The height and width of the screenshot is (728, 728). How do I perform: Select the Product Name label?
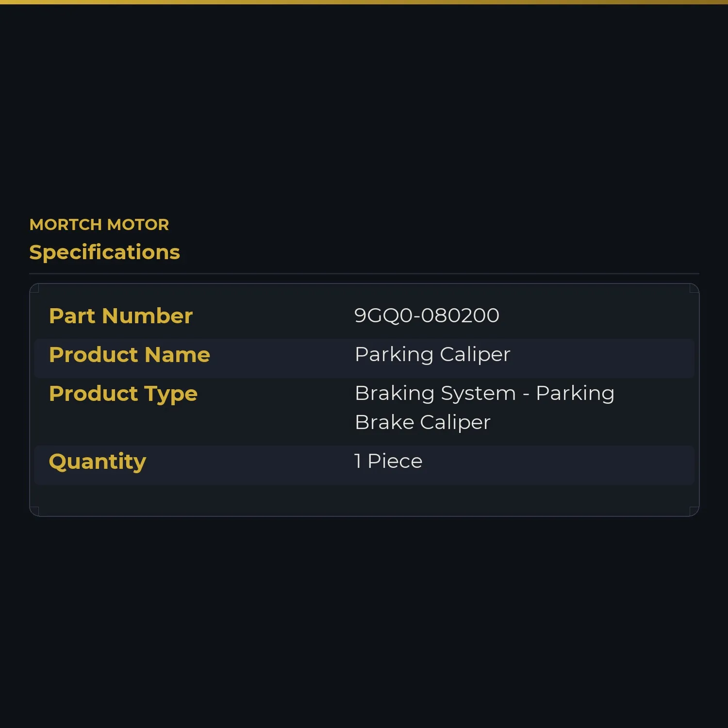pyautogui.click(x=130, y=355)
